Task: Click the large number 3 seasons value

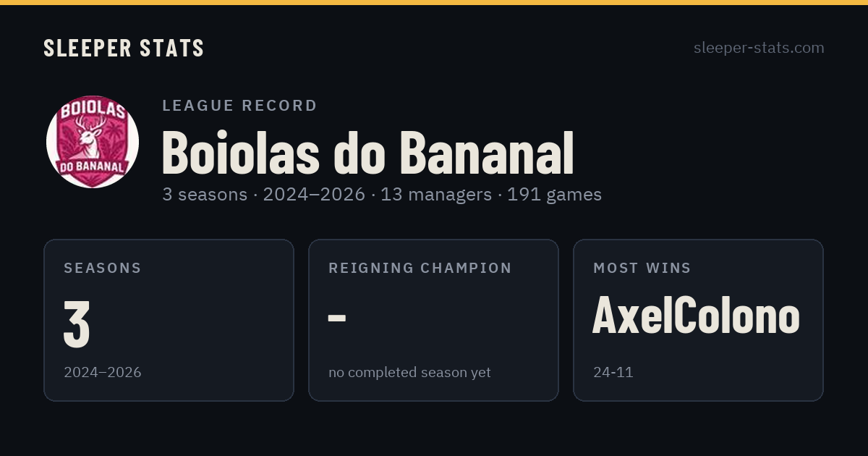Action: click(x=77, y=323)
